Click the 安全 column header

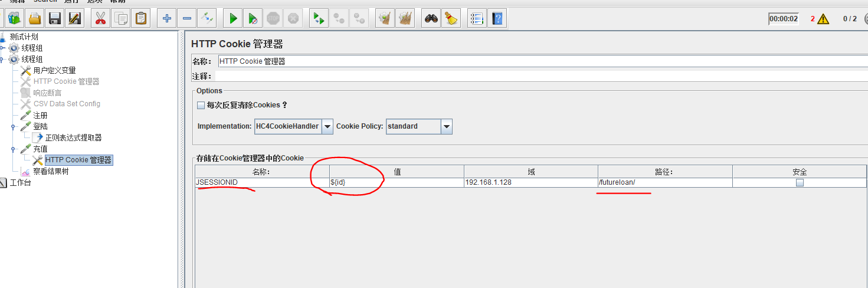pyautogui.click(x=800, y=172)
